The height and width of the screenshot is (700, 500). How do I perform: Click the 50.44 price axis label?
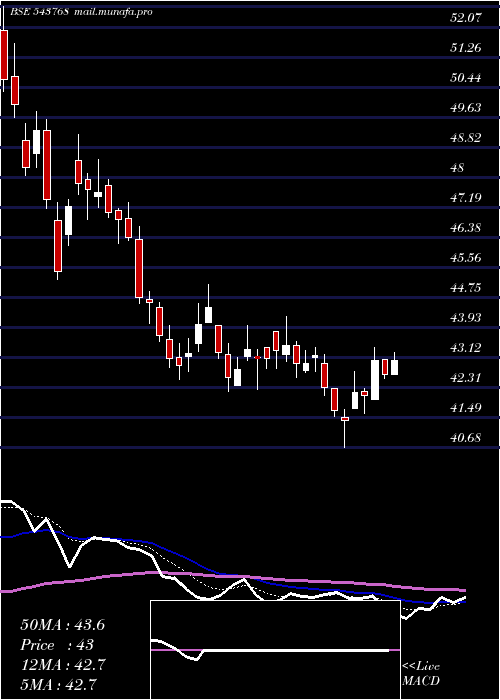click(x=466, y=78)
